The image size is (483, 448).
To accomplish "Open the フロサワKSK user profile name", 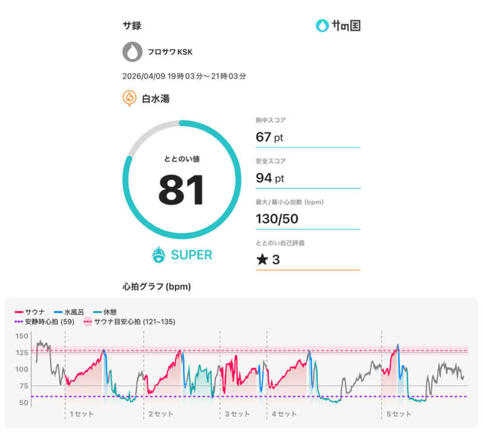I will click(170, 53).
